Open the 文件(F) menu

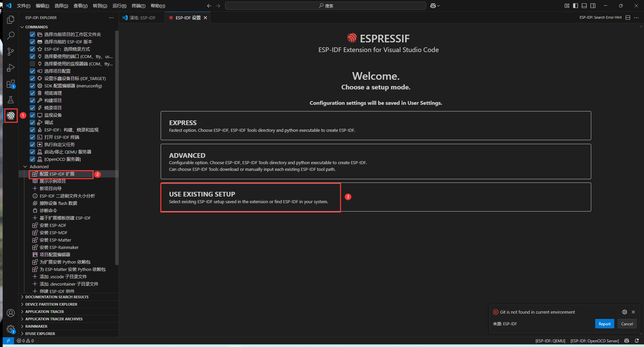tap(23, 6)
